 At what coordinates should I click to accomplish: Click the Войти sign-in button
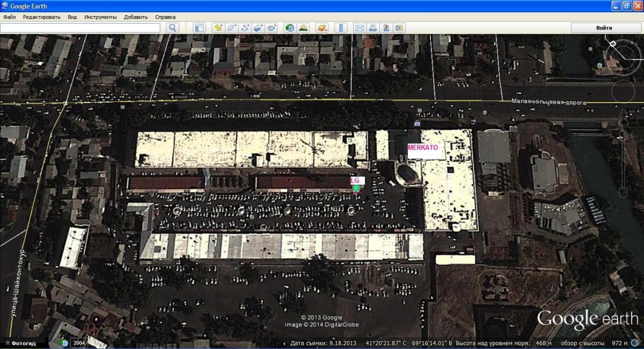[604, 27]
